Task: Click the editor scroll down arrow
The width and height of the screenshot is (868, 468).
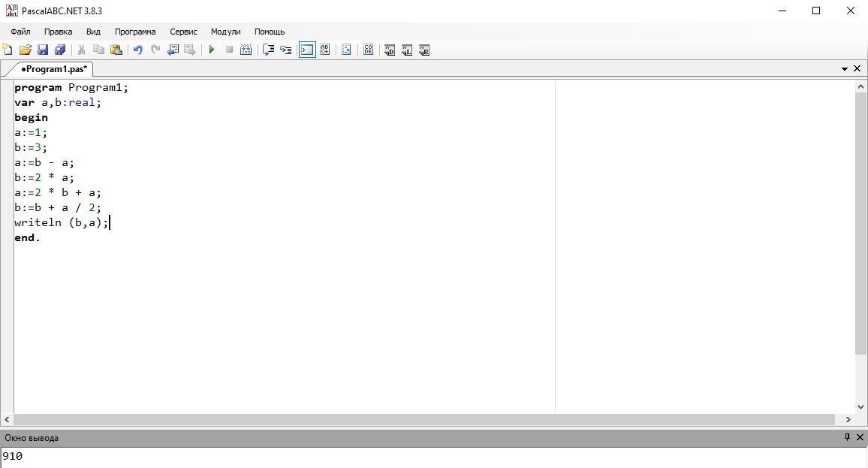Action: 860,407
